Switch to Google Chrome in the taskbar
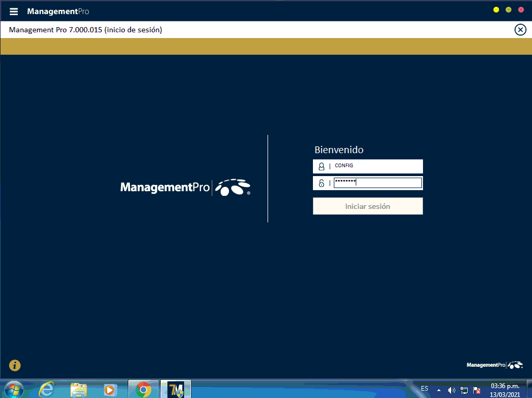This screenshot has width=532, height=398. [143, 389]
